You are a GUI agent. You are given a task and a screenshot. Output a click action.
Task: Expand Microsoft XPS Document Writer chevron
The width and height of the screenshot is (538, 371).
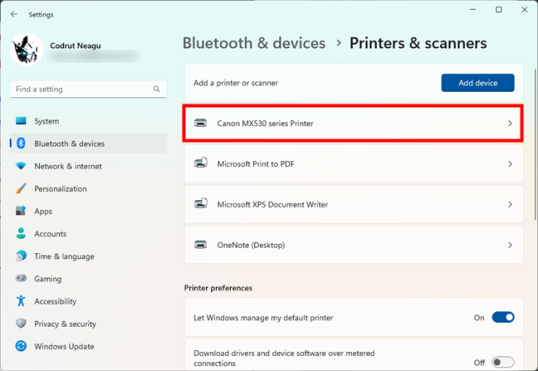coord(510,205)
